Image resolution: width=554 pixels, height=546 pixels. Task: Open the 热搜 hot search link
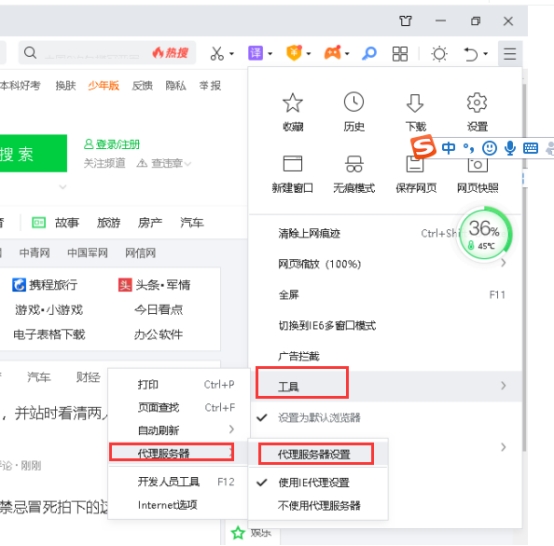tap(170, 53)
